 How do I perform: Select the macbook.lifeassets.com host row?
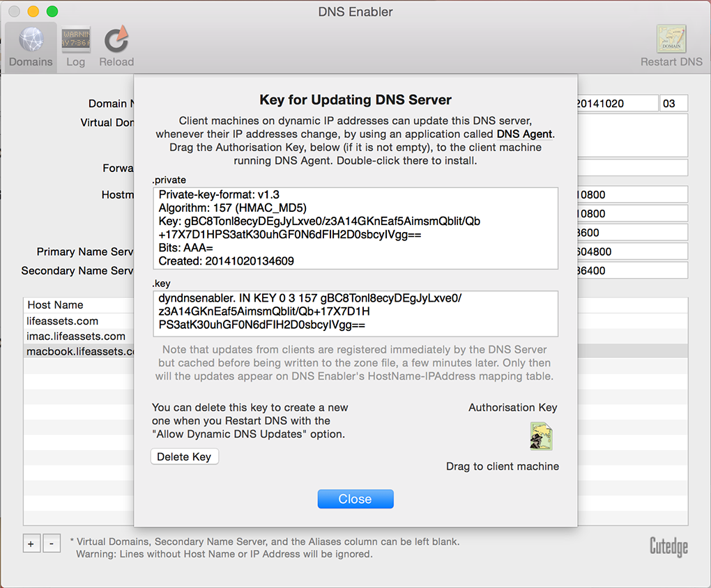pos(80,352)
